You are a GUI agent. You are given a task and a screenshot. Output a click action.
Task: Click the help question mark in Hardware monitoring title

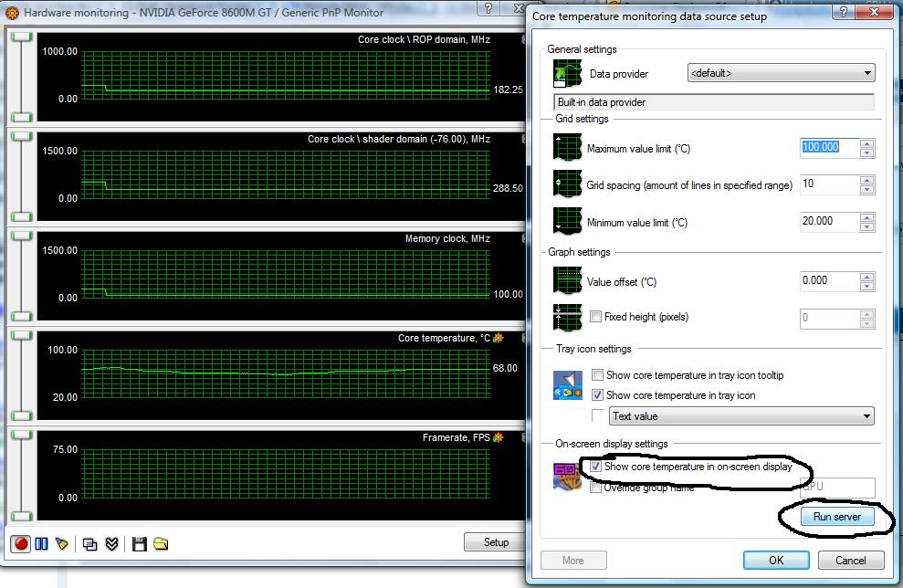click(488, 8)
